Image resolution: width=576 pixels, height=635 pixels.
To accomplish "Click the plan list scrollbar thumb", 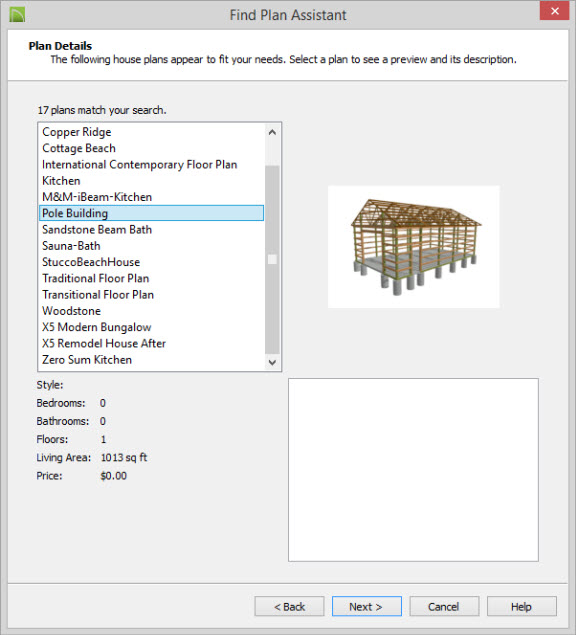I will tap(272, 260).
